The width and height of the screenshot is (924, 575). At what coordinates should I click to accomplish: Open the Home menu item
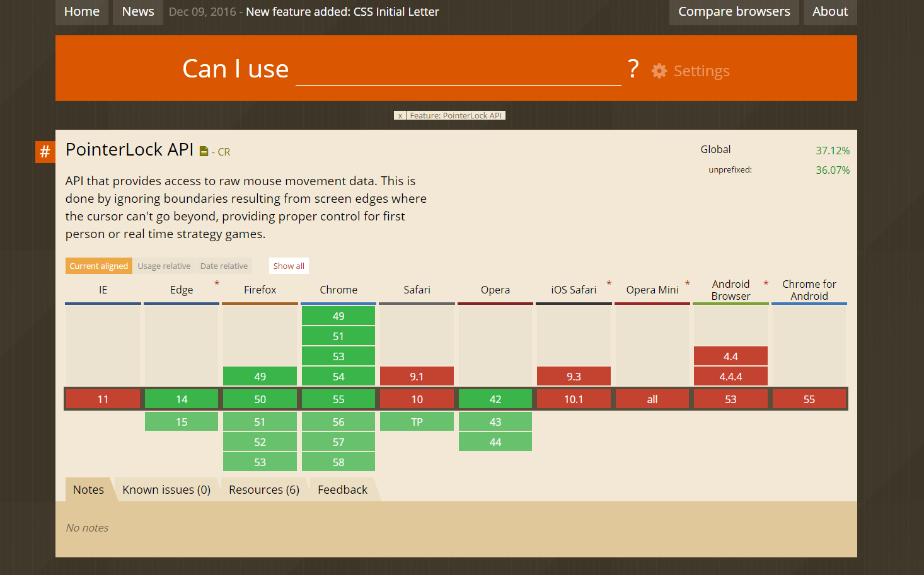82,12
